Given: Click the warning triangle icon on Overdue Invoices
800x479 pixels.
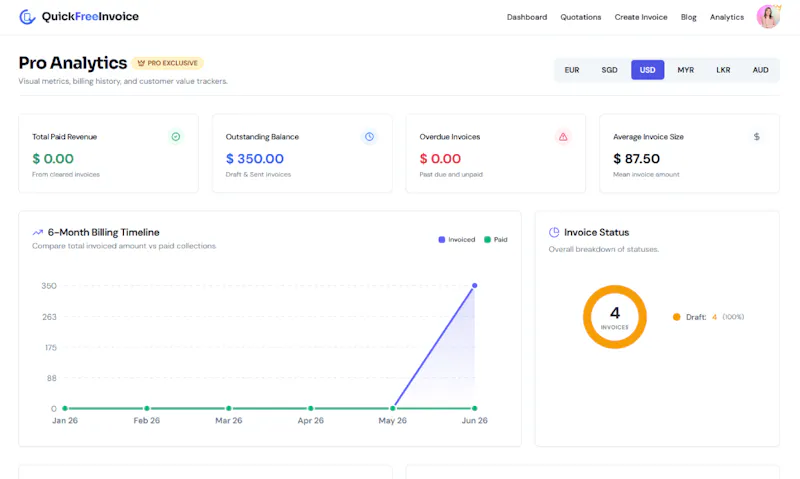Looking at the screenshot, I should (563, 137).
